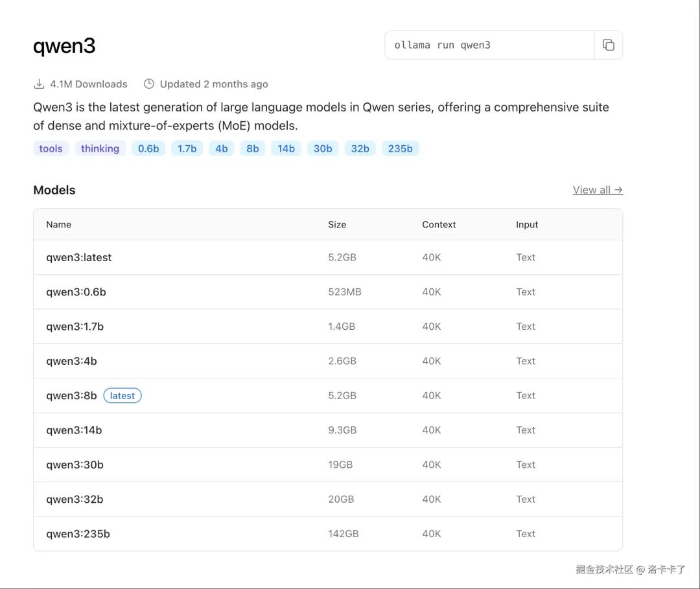Click the clock icon beside Updated

[x=149, y=84]
